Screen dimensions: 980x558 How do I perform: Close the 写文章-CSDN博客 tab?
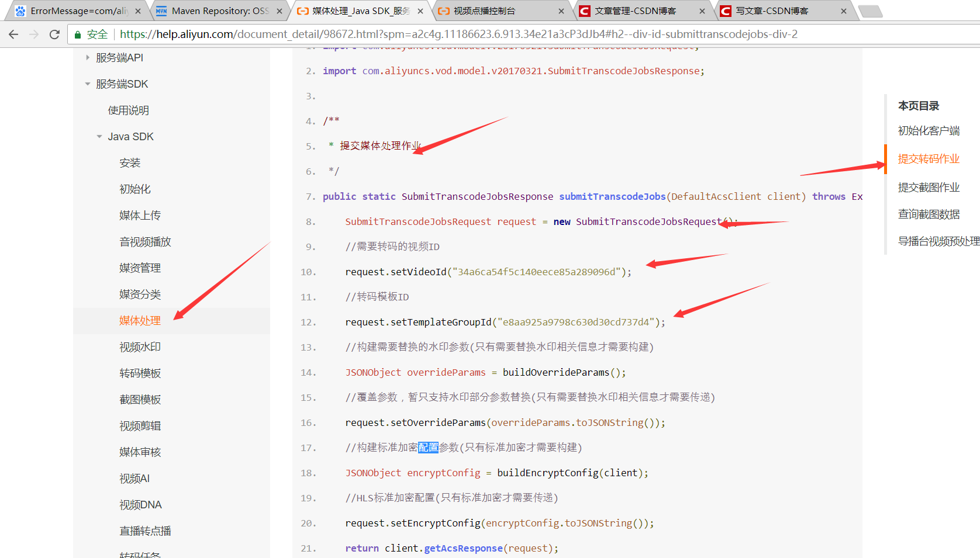(x=844, y=11)
